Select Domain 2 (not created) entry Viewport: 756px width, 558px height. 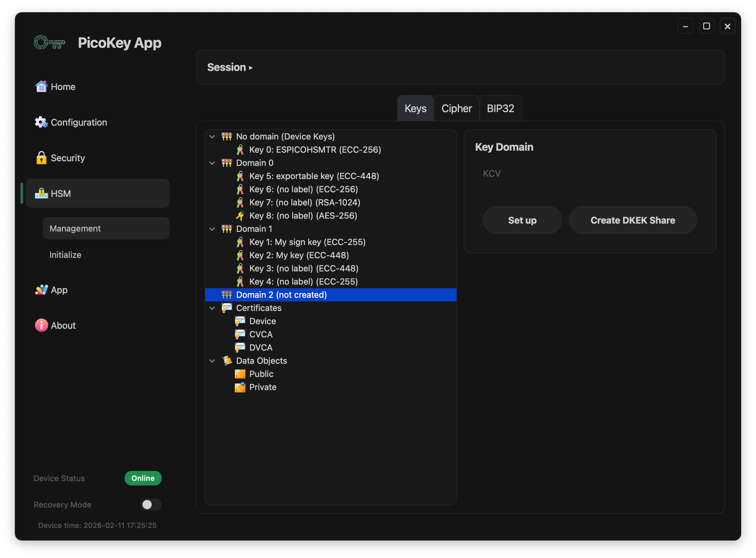coord(281,294)
